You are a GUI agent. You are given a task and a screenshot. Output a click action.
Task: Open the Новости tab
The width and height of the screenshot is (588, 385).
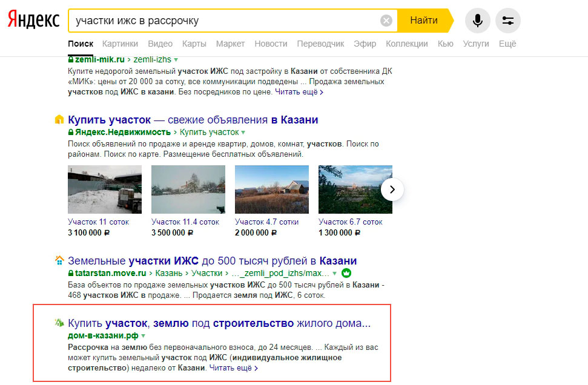tap(271, 44)
